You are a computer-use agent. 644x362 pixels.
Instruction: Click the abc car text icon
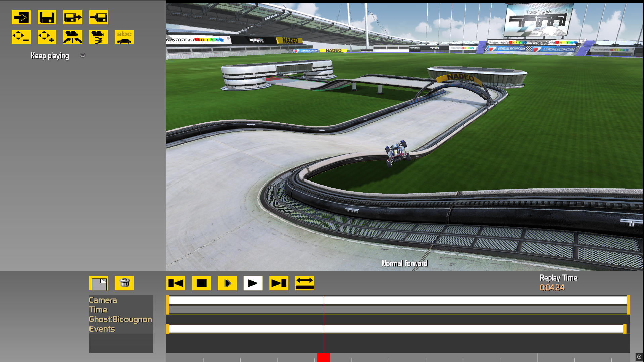tap(124, 37)
